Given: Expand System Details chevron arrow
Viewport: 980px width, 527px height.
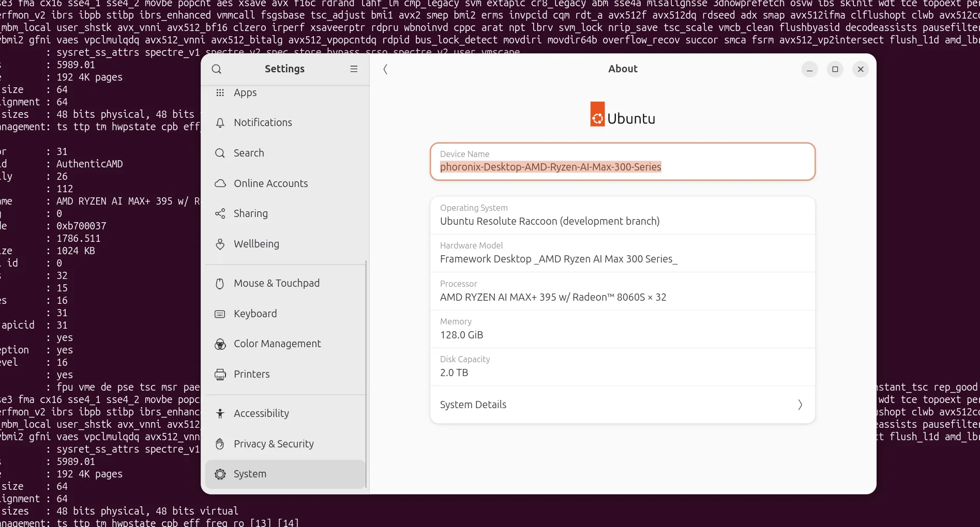Looking at the screenshot, I should 800,405.
